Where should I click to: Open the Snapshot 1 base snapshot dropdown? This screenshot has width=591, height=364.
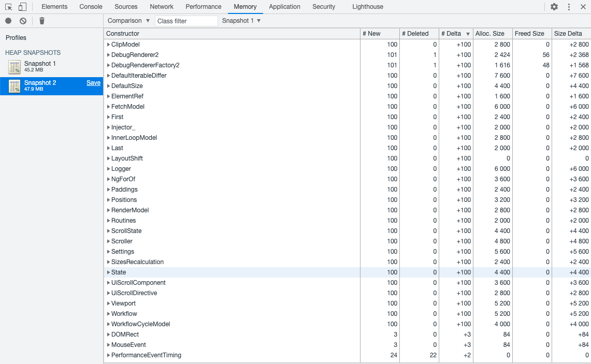pyautogui.click(x=241, y=21)
